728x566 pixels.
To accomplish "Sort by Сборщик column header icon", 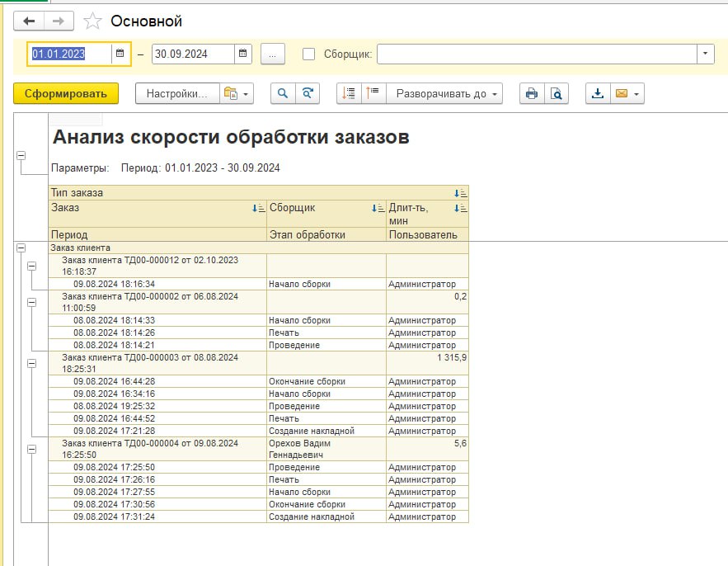I will coord(378,208).
